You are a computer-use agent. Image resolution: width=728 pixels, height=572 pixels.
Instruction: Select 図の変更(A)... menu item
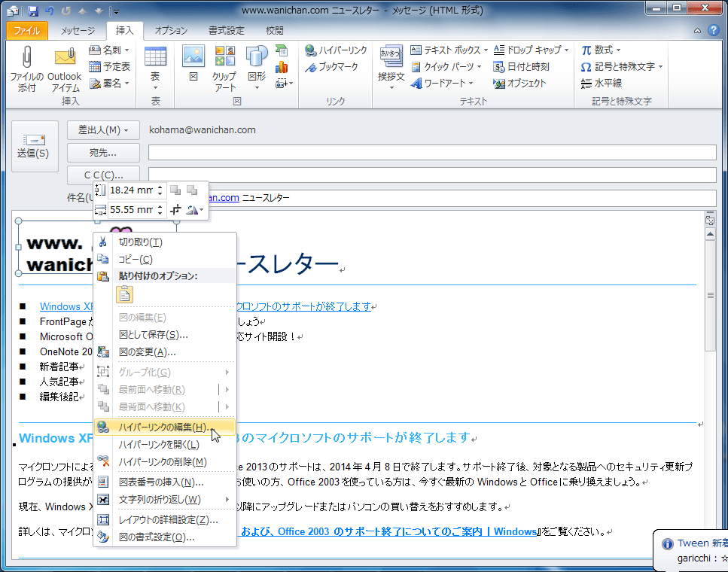[165, 352]
